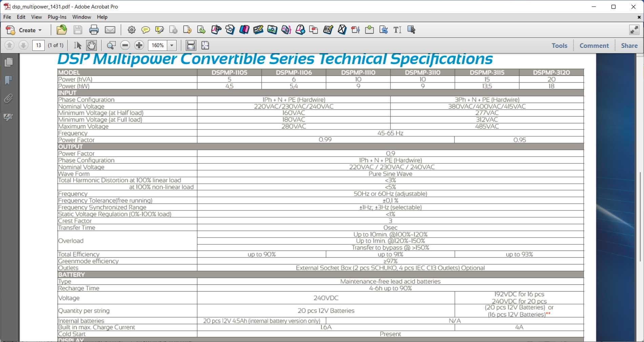Screen dimensions: 644x342
Task: Click the 'Maintenance-free lead acid batteries' cell
Action: (390, 282)
